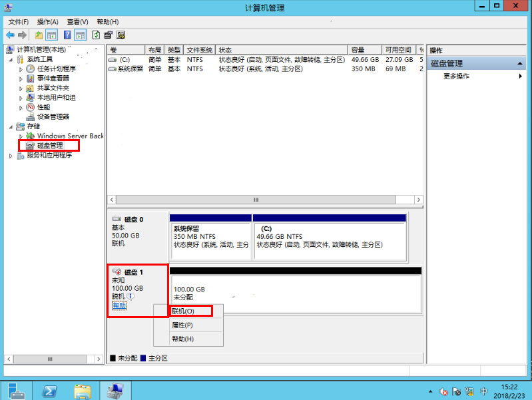Click the blue Help question mark icon
This screenshot has height=400, width=532.
pos(67,35)
